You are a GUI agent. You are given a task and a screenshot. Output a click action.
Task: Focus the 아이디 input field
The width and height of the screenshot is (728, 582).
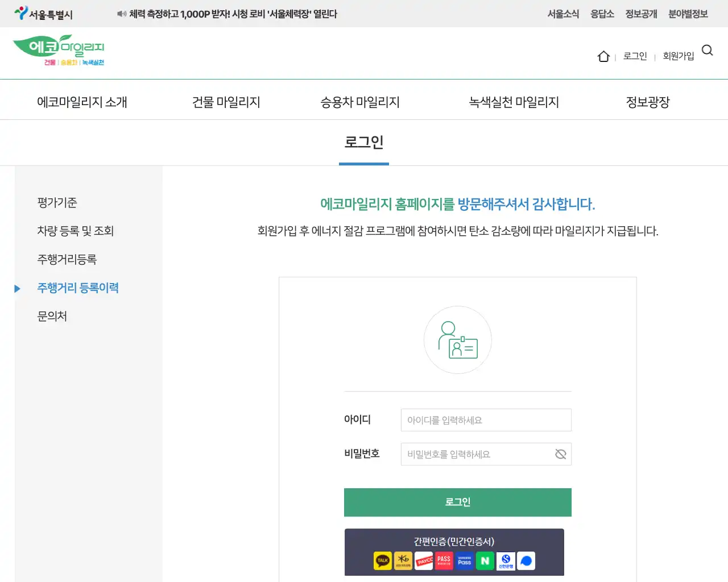486,420
